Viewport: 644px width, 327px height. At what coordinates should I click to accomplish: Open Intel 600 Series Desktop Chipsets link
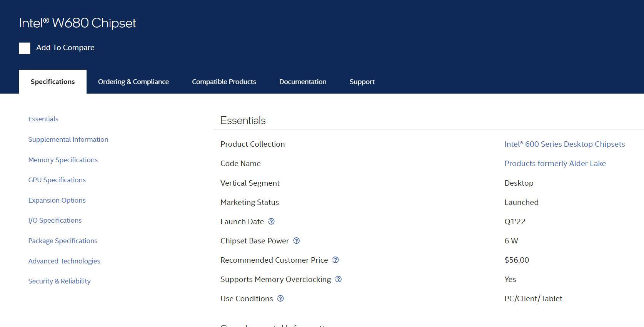pyautogui.click(x=564, y=144)
